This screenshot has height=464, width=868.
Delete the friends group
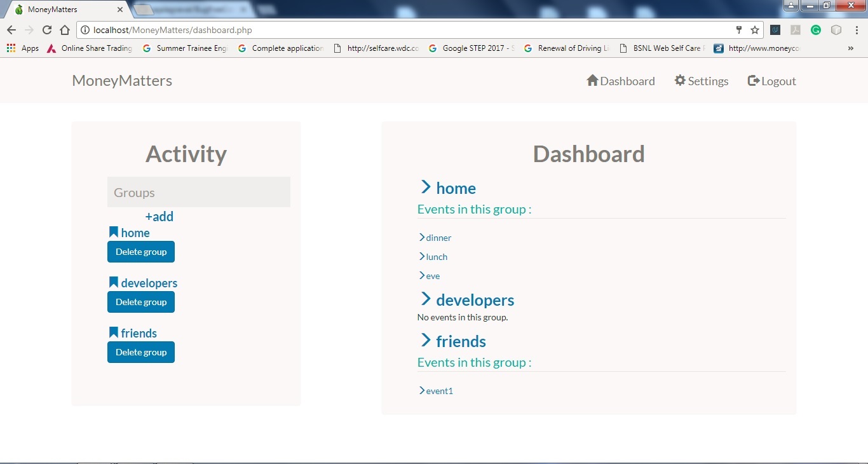pyautogui.click(x=141, y=352)
